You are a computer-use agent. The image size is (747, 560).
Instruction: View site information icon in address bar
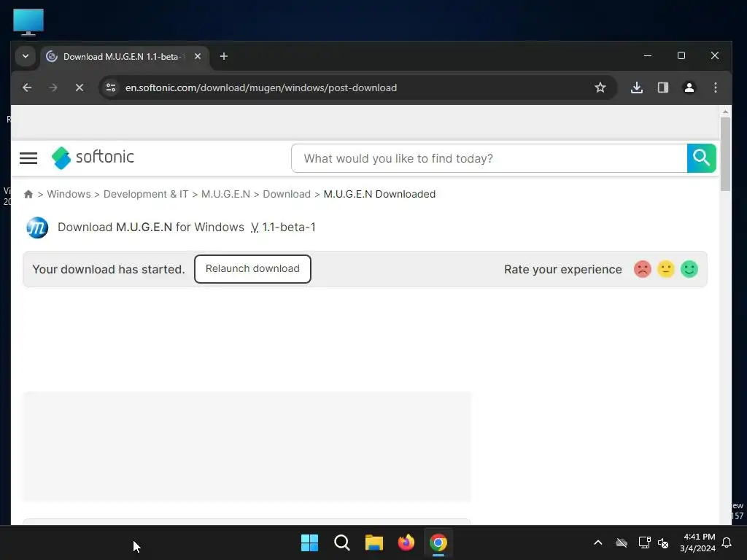[x=111, y=87]
